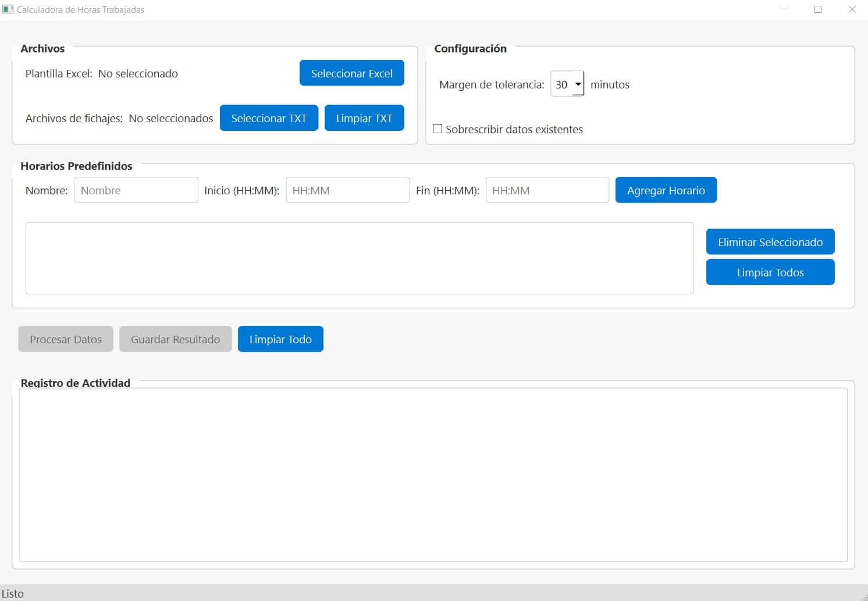Click inside the Nombre input field
The height and width of the screenshot is (601, 868).
136,190
